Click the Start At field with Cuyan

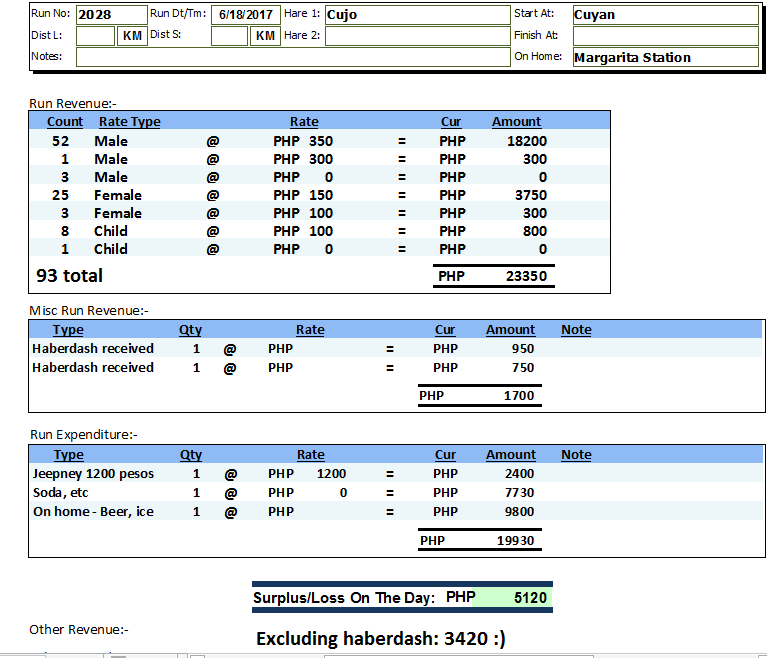664,15
